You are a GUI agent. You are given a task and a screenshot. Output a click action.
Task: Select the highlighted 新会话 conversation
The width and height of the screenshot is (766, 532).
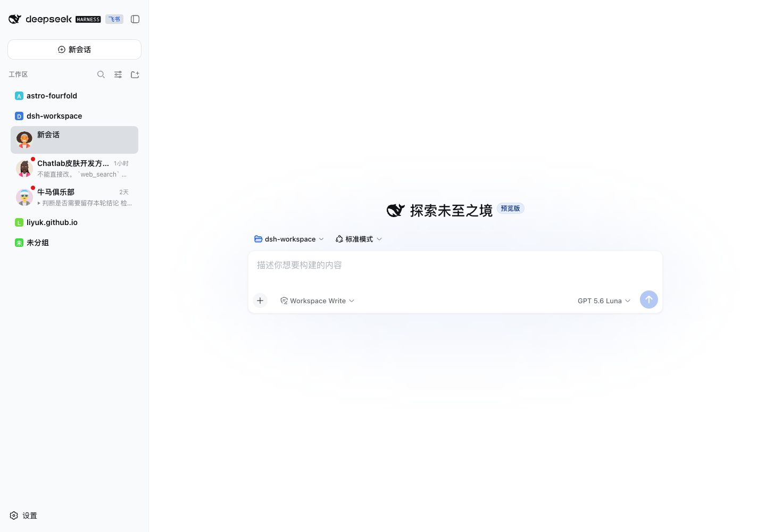click(74, 140)
